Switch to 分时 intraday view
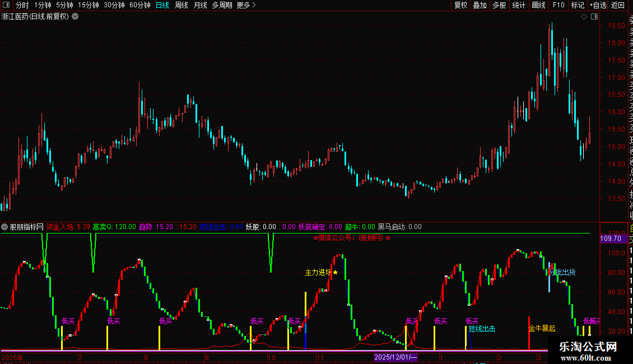This screenshot has width=633, height=364. [x=22, y=5]
